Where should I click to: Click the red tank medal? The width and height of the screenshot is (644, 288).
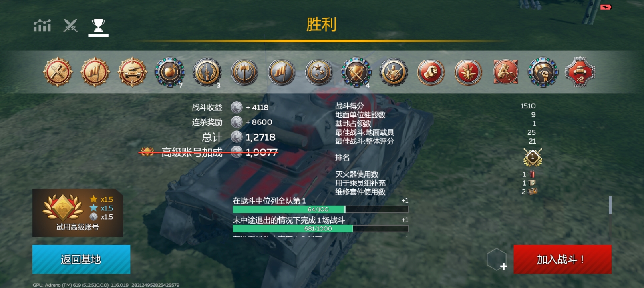[132, 72]
